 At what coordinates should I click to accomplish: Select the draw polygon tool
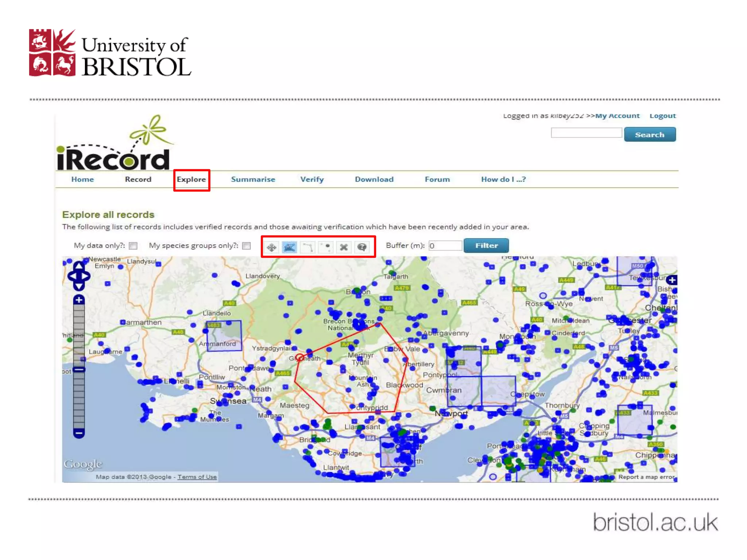click(289, 248)
